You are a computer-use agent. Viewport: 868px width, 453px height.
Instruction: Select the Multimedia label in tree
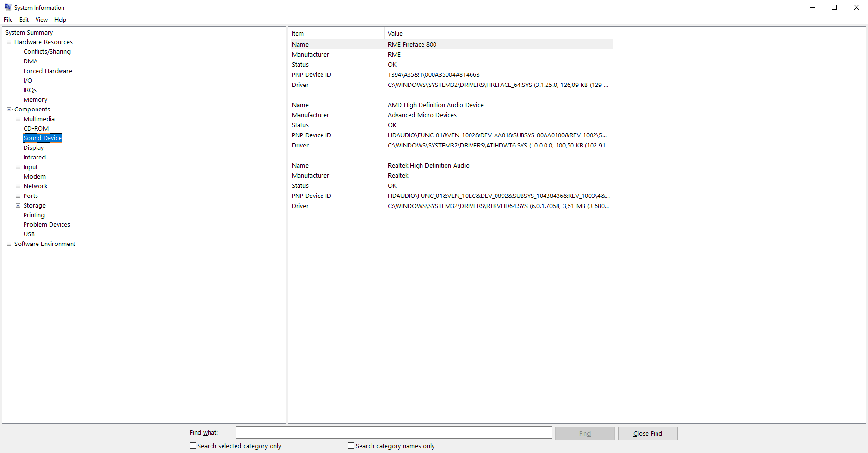click(x=39, y=119)
